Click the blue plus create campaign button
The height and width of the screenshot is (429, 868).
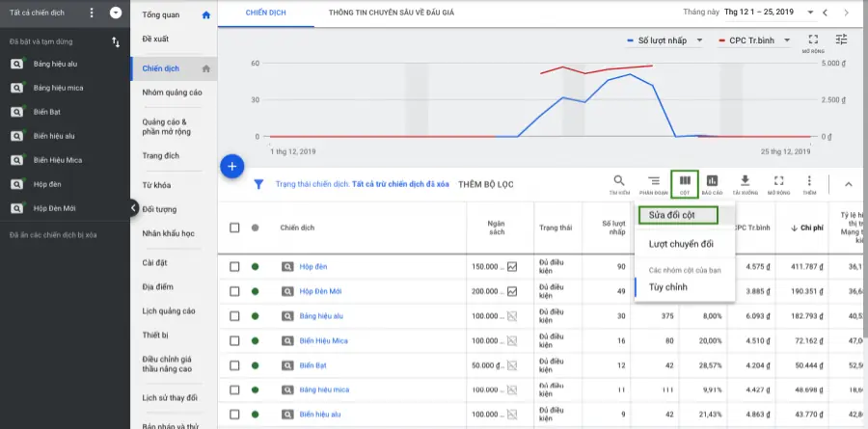click(x=231, y=166)
